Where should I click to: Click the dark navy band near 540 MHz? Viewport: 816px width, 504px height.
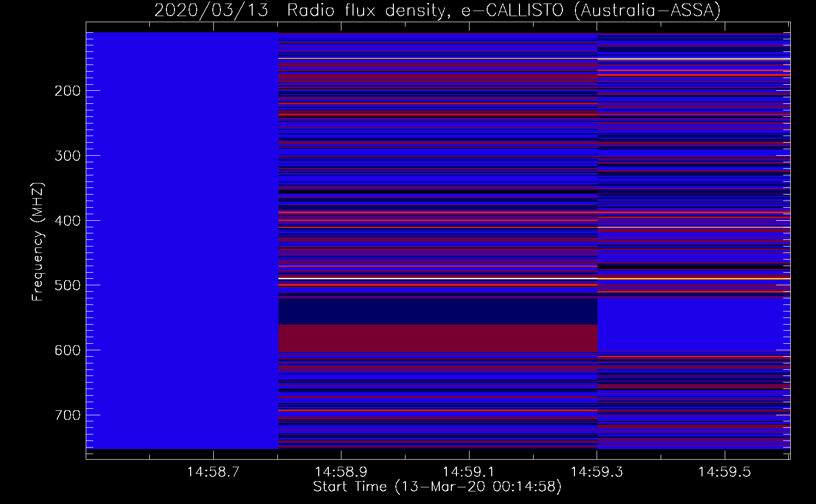[438, 312]
